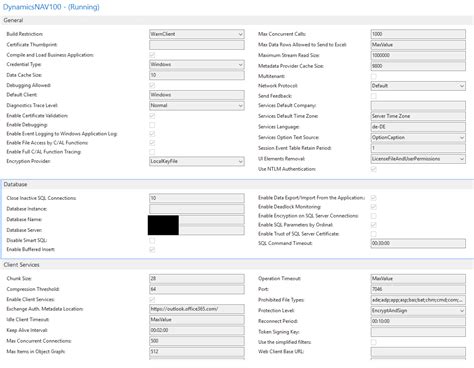Open the Credential Type dropdown

(x=197, y=64)
